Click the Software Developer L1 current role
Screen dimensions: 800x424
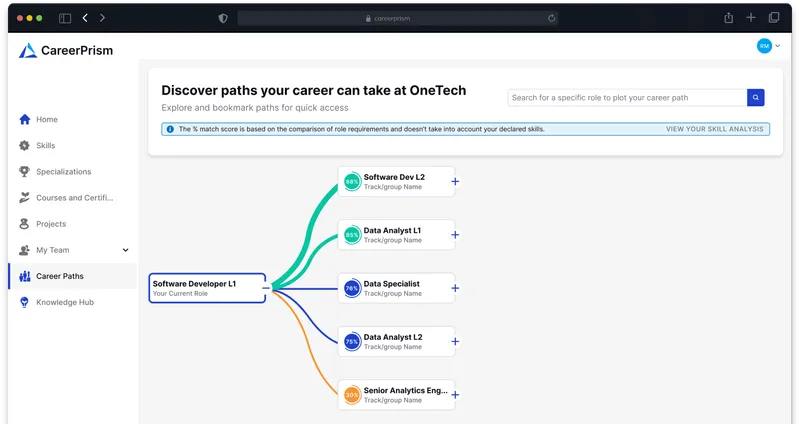(x=207, y=288)
